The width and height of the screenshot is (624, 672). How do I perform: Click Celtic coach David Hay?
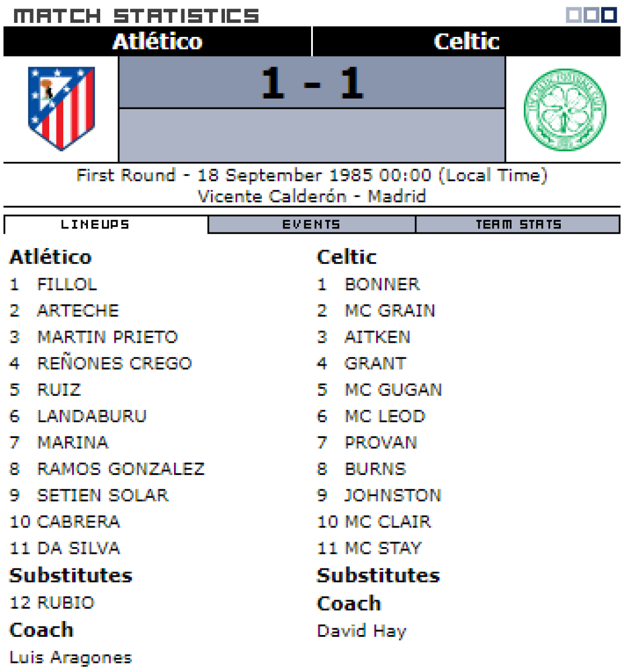(x=361, y=631)
